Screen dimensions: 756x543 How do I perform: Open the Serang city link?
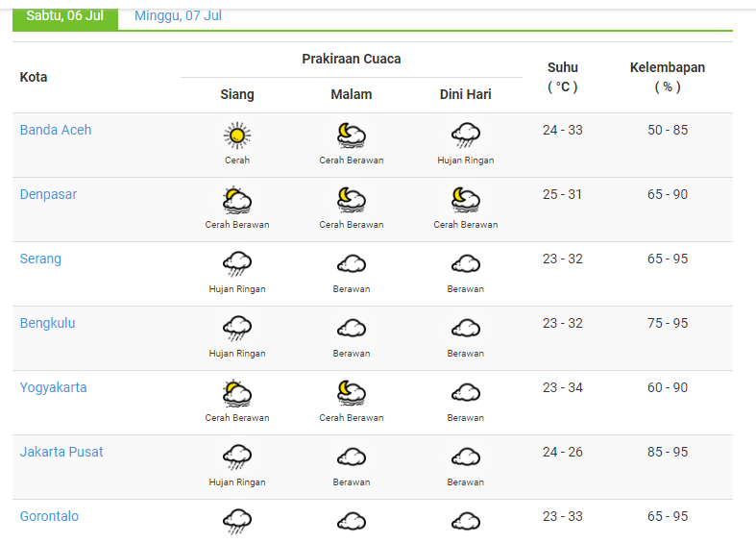click(x=40, y=259)
